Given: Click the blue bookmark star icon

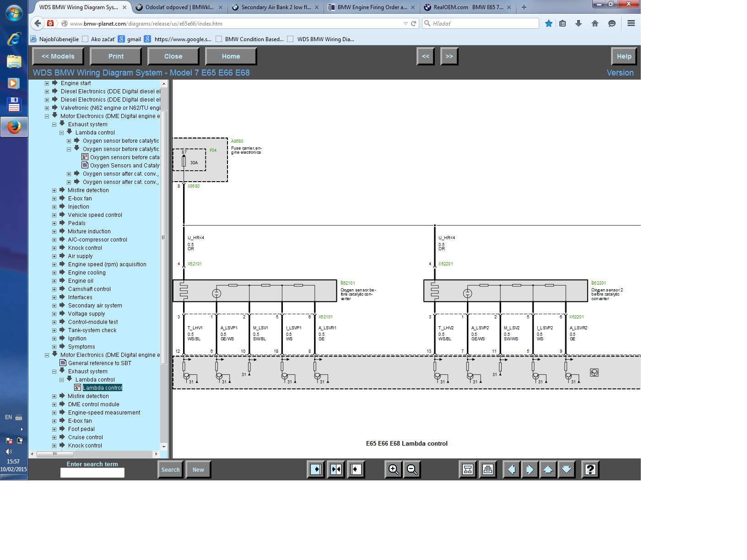Looking at the screenshot, I should coord(548,24).
